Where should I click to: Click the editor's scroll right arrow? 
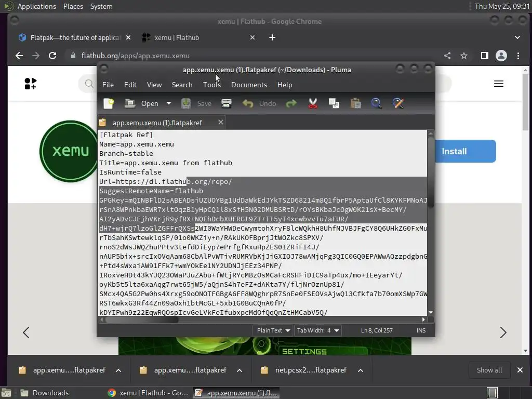423,320
